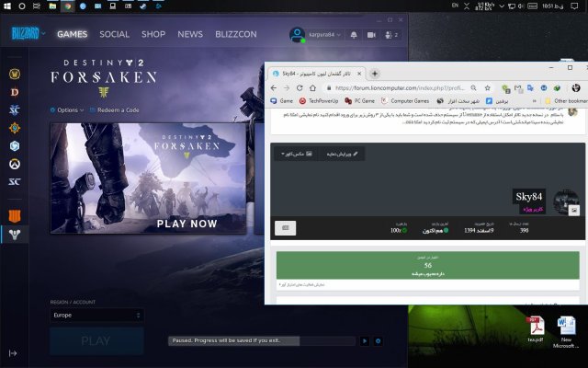Click the Destiny 2 Forsaken PLAY NOW banner
Screen dimensions: 588x368
click(149, 178)
